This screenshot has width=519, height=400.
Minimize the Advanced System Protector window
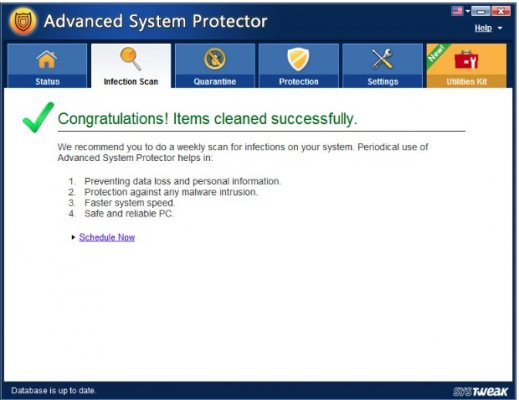[481, 11]
